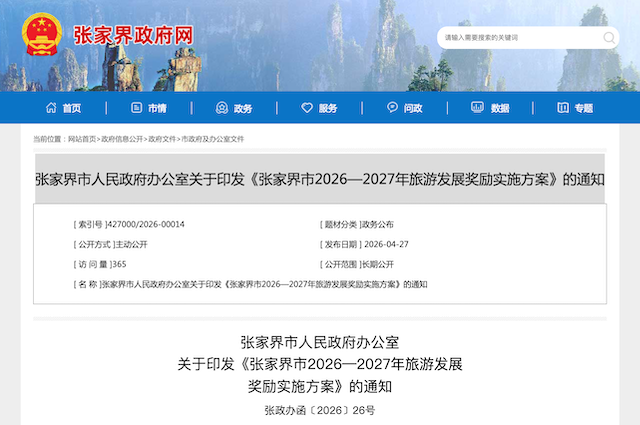Viewport: 640px width, 425px height.
Task: Click the document icon beside 市情
Action: pyautogui.click(x=136, y=108)
